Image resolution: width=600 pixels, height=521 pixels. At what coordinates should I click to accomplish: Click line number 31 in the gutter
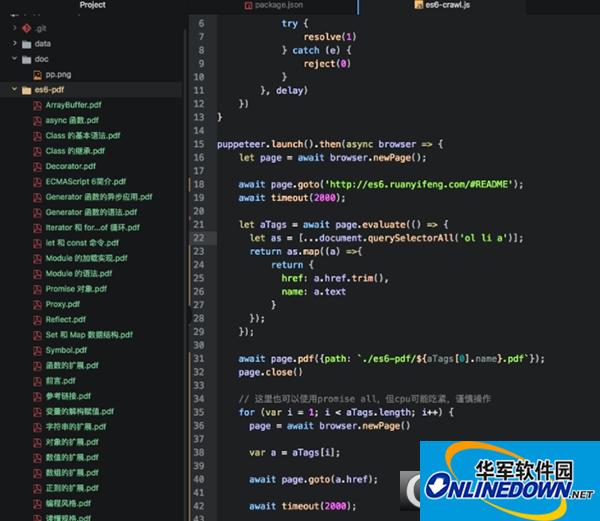click(199, 358)
